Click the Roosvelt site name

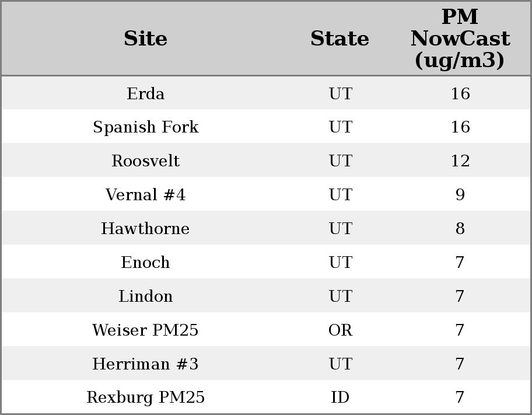click(145, 161)
